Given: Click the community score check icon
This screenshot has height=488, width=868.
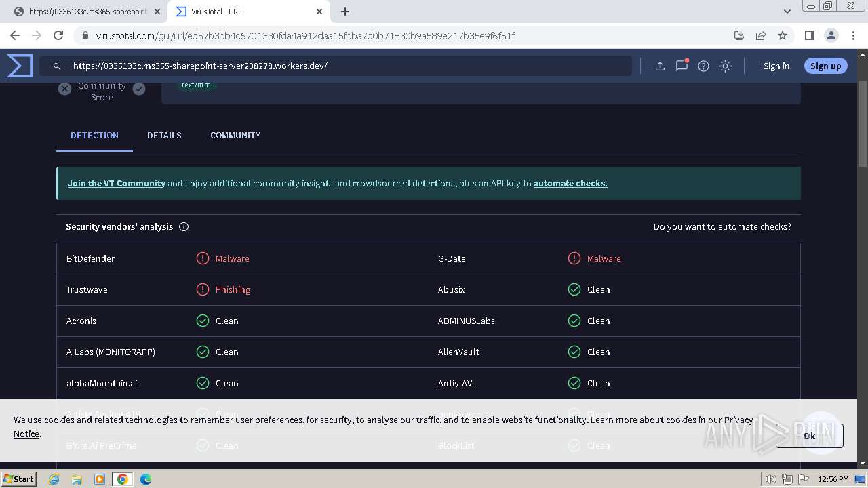Looking at the screenshot, I should coord(139,89).
